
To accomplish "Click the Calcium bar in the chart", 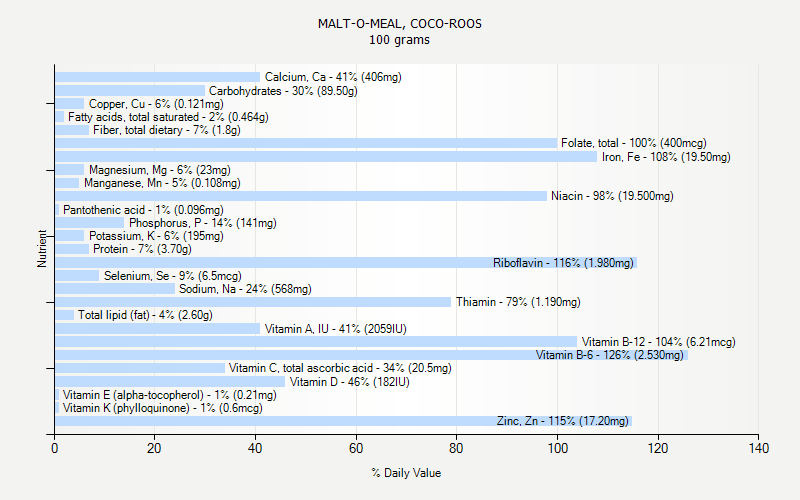I will coord(157,77).
